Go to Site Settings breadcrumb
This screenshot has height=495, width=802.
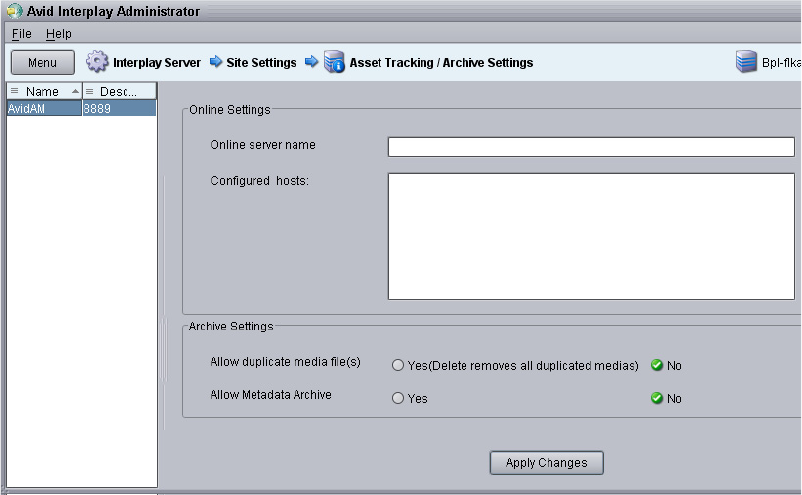coord(261,62)
